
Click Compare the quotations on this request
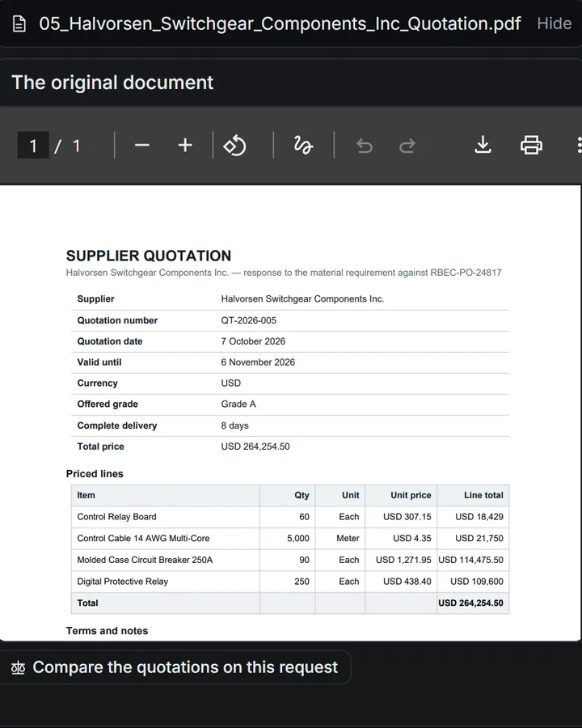[175, 667]
